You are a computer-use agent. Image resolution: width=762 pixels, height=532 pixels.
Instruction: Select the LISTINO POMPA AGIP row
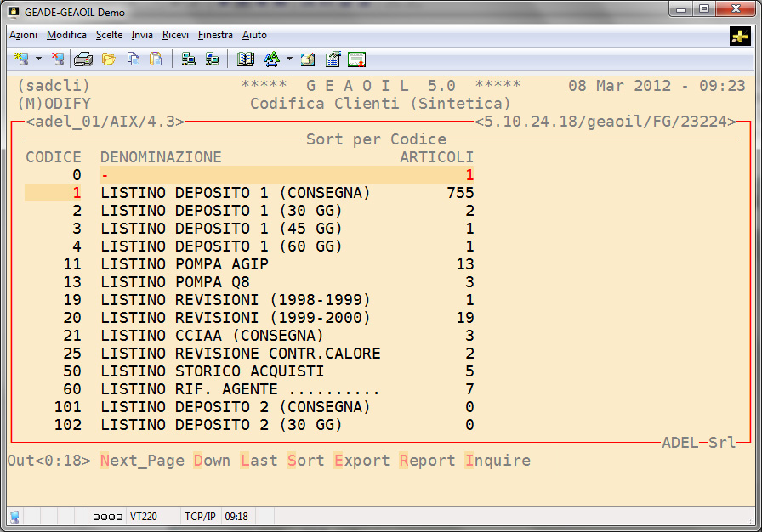184,264
